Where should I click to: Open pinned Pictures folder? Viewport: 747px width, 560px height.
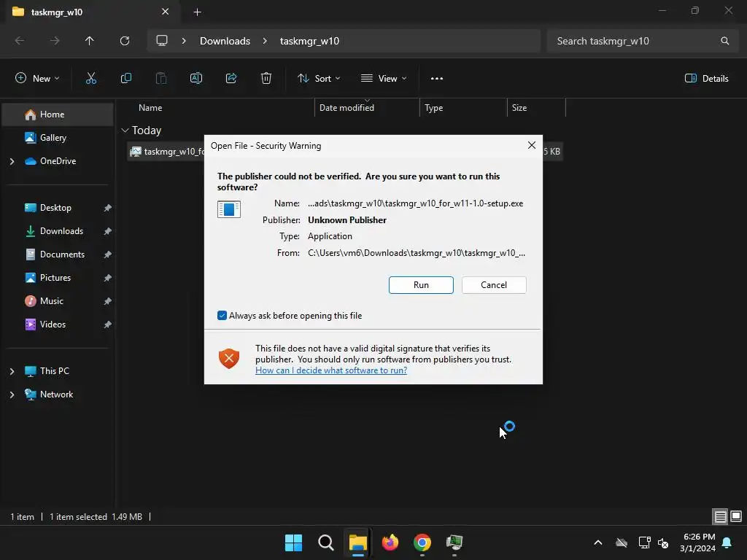57,278
